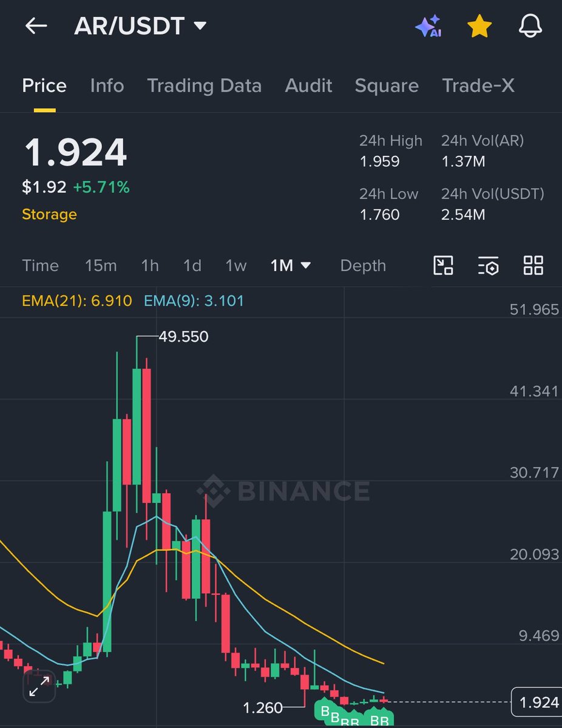Switch to the Depth chart view
562x728 pixels.
coord(363,266)
